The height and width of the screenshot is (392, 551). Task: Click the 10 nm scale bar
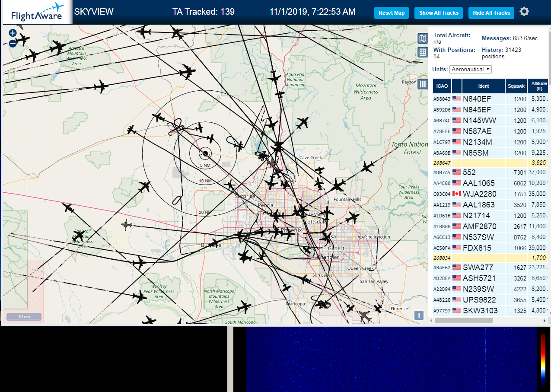(24, 317)
